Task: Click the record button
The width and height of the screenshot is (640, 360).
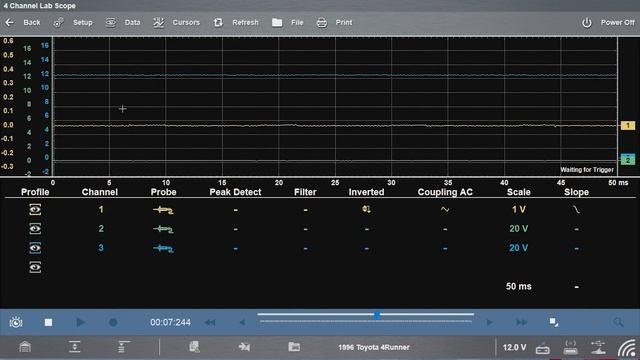Action: point(113,322)
